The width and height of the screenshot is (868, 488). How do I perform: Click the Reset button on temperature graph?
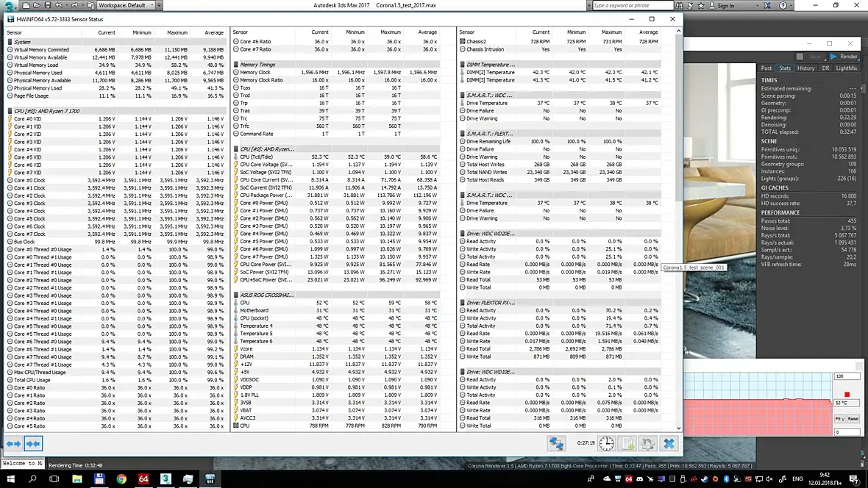(x=853, y=419)
